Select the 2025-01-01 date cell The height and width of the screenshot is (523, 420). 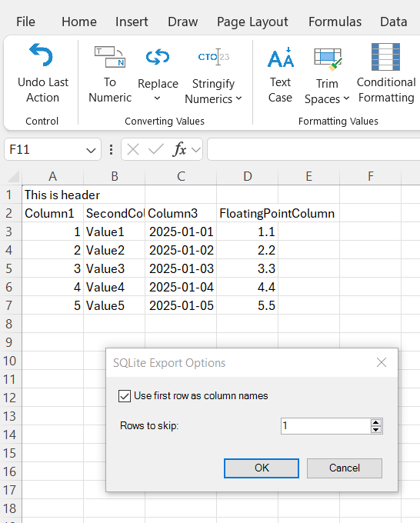click(181, 232)
